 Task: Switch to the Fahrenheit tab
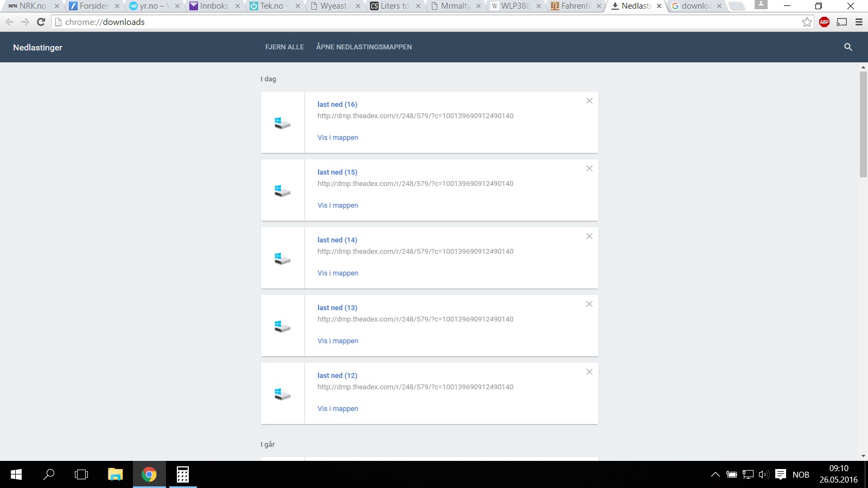575,6
